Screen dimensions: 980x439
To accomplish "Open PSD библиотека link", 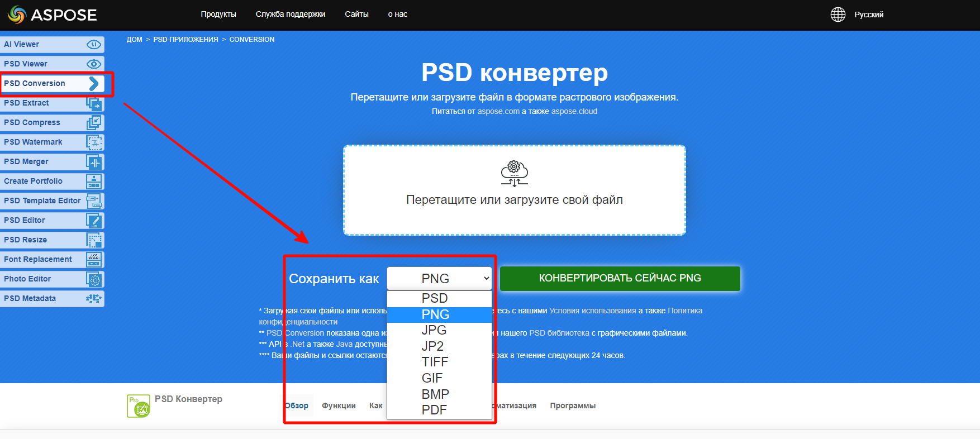I will [x=559, y=333].
